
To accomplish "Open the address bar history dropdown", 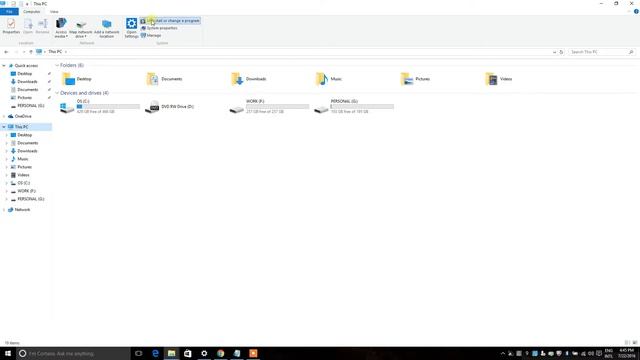I will coord(554,52).
